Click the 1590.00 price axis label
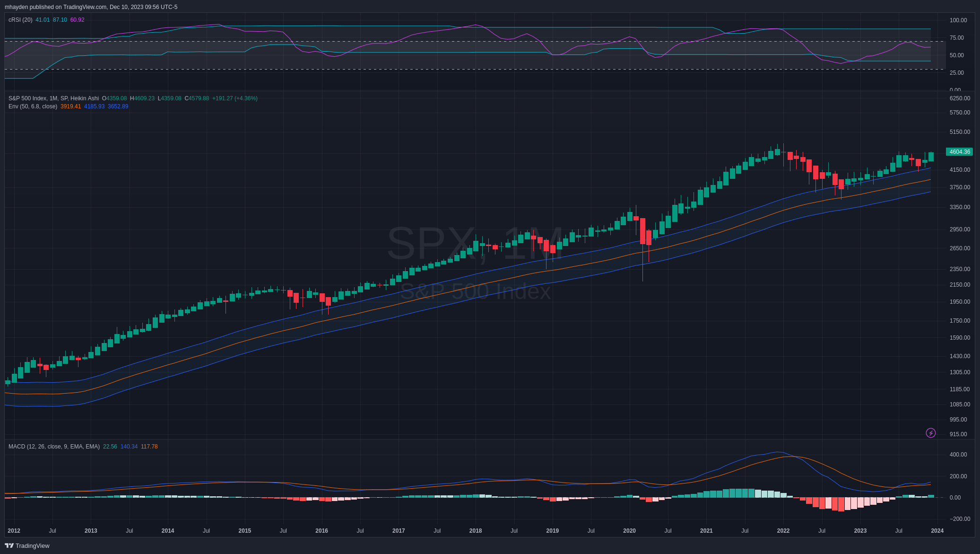The height and width of the screenshot is (554, 980). 960,338
